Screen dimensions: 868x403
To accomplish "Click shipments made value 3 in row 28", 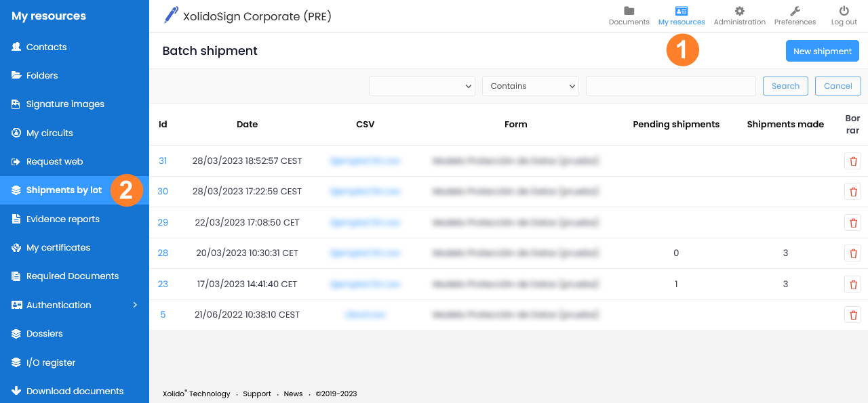I will pos(785,253).
